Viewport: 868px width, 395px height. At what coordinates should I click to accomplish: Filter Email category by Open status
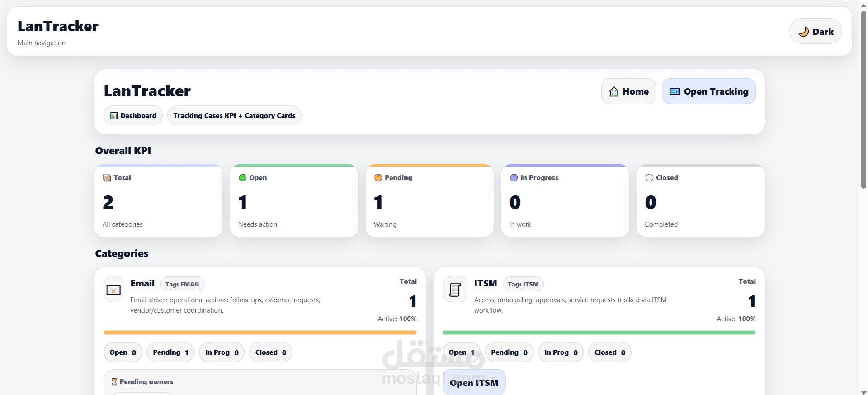[123, 352]
